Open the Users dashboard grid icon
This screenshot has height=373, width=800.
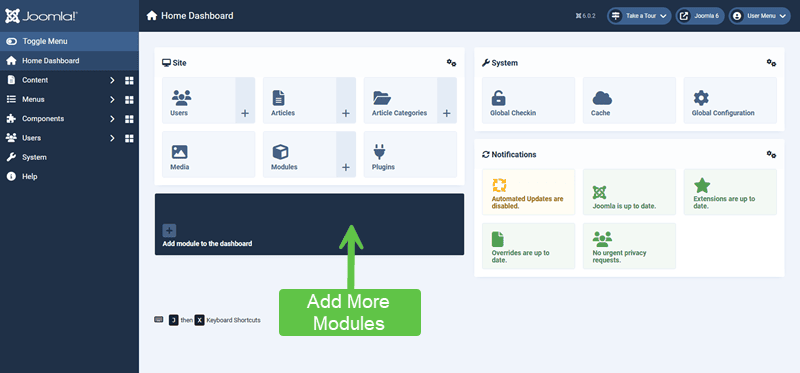coord(129,139)
